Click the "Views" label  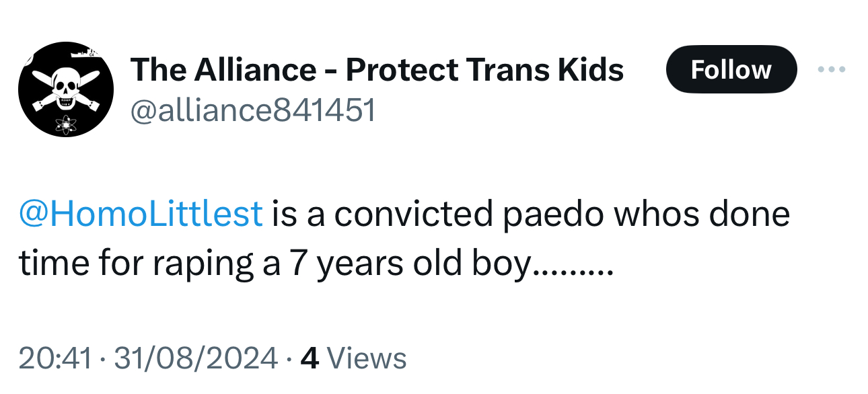pyautogui.click(x=370, y=358)
